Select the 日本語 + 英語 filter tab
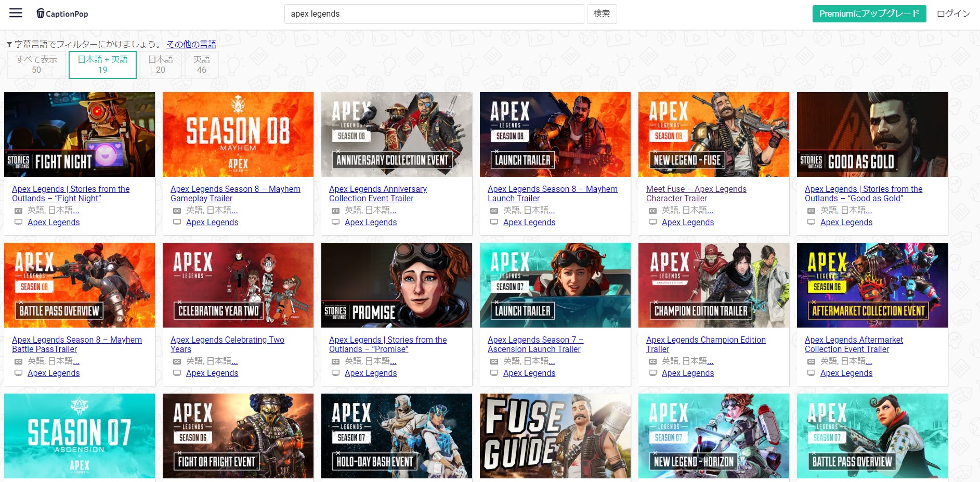This screenshot has height=482, width=980. pos(102,64)
